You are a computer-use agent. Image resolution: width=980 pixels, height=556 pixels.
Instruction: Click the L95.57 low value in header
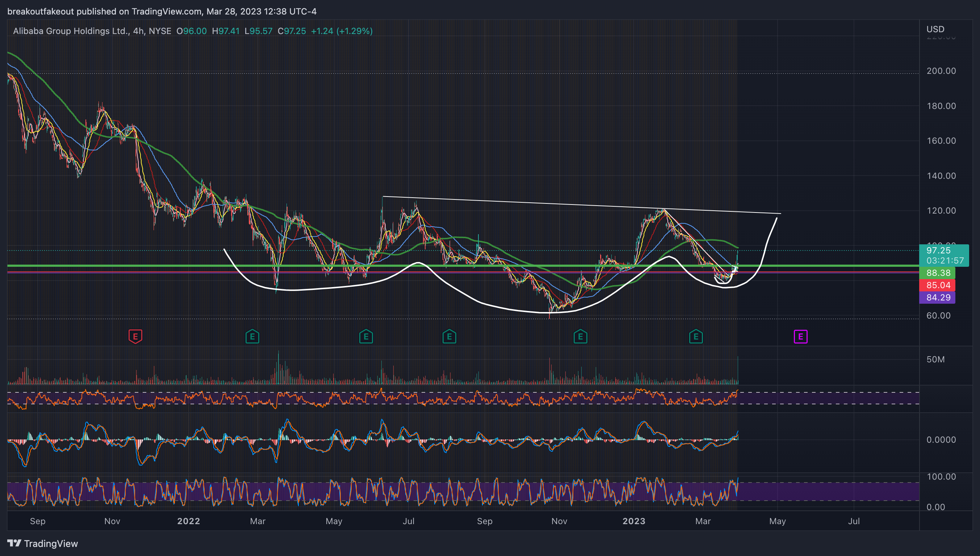click(258, 31)
